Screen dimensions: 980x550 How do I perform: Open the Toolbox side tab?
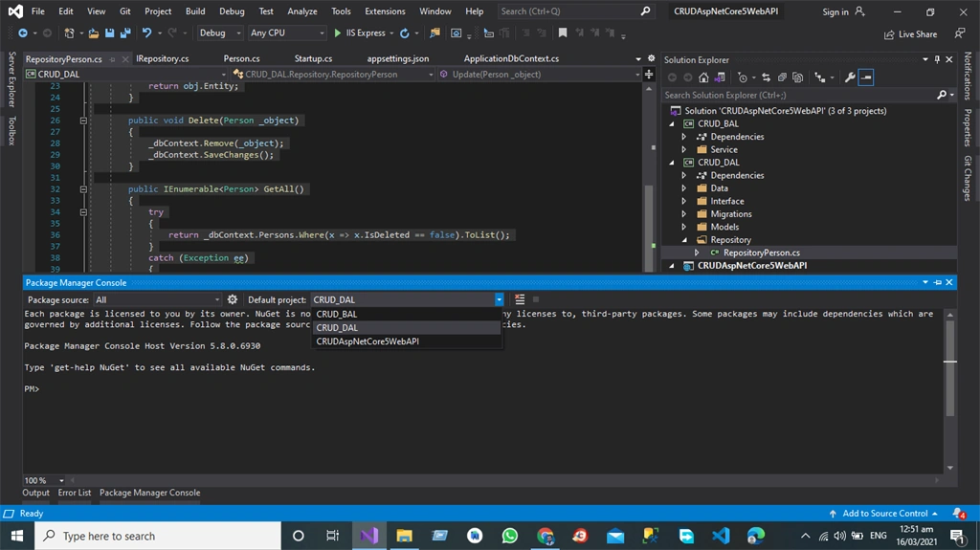pos(11,131)
